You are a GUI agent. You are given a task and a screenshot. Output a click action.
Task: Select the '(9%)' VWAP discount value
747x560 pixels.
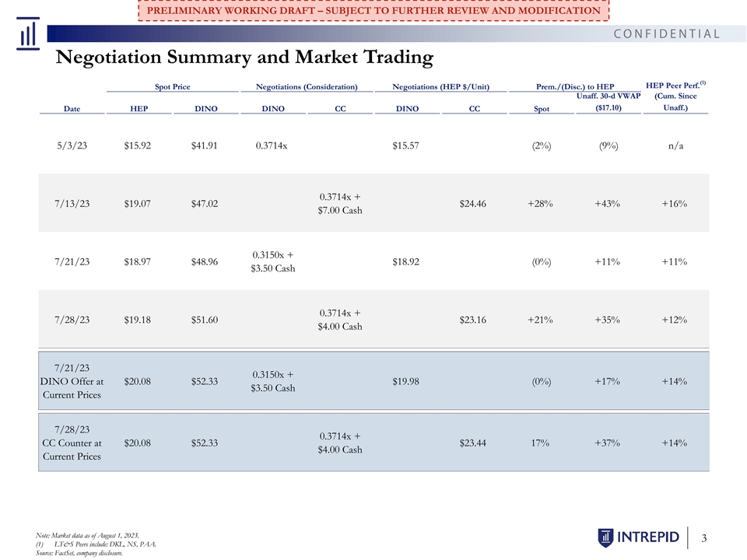pyautogui.click(x=608, y=145)
